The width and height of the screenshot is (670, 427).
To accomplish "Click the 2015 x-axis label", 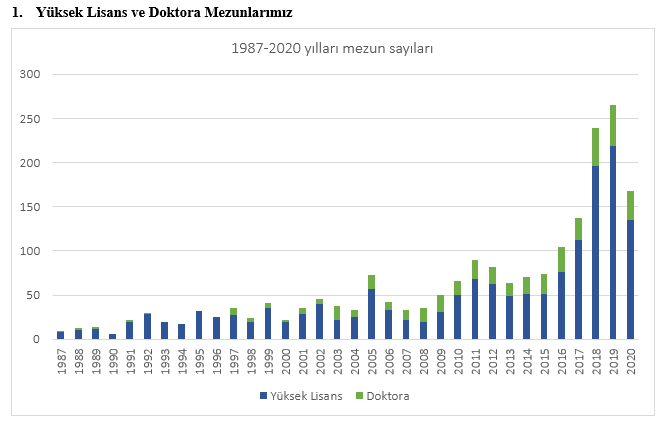I will pyautogui.click(x=544, y=362).
